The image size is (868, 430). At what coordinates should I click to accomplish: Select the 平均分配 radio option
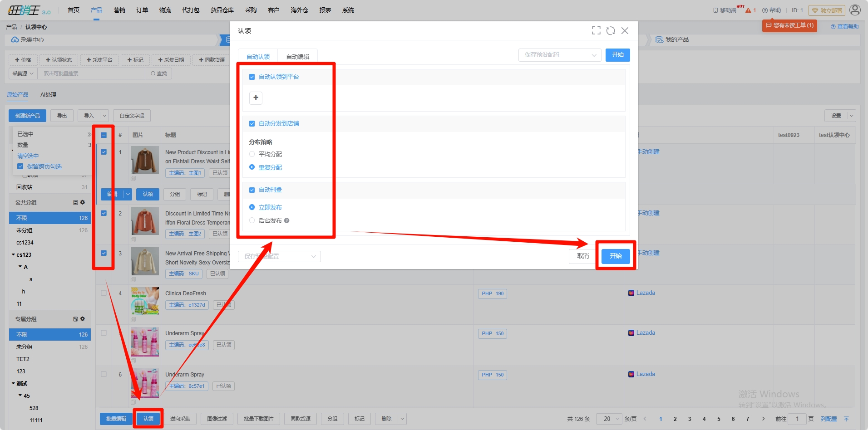tap(252, 154)
